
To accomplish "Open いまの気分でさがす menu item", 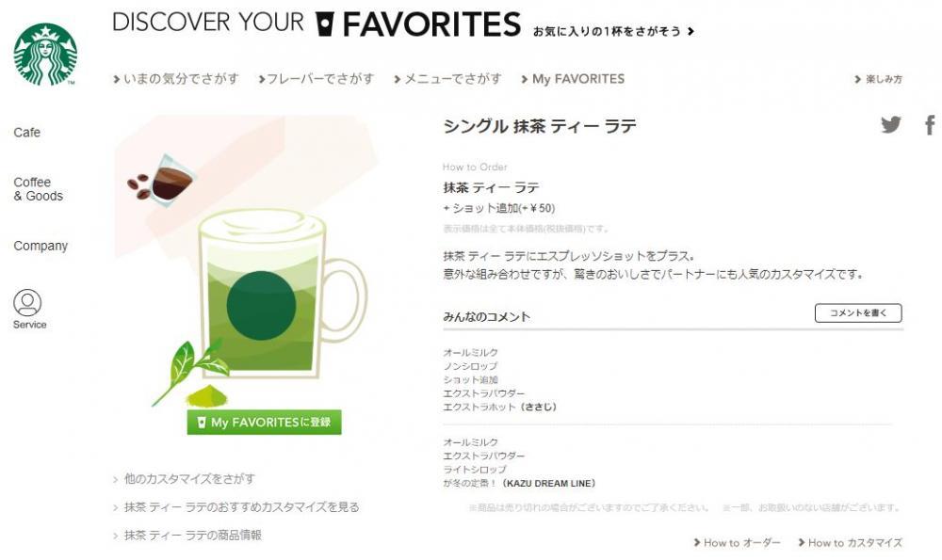I will pos(176,79).
